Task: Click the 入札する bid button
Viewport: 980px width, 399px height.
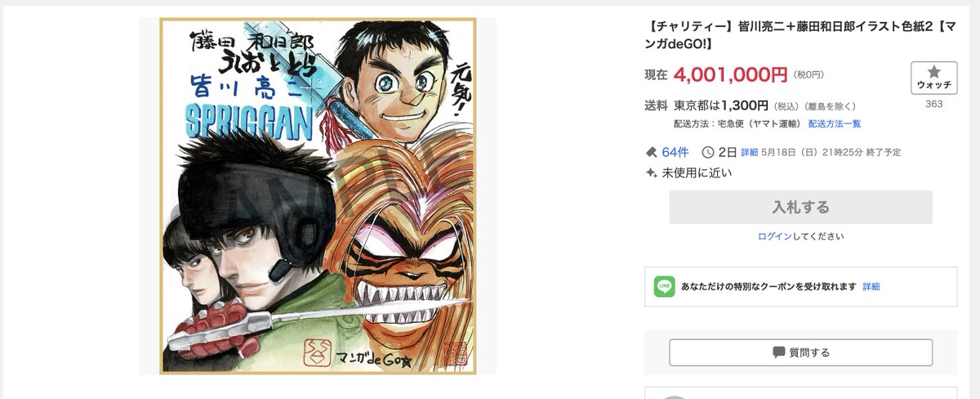Action: click(800, 207)
